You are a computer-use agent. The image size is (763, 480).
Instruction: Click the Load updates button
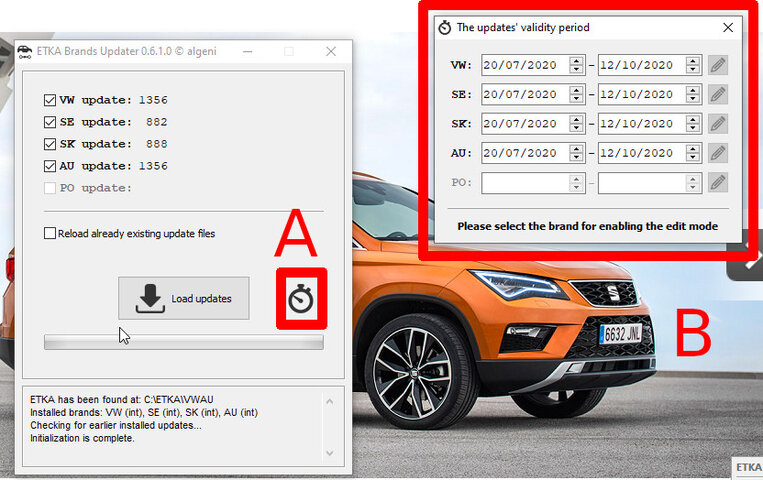click(183, 298)
